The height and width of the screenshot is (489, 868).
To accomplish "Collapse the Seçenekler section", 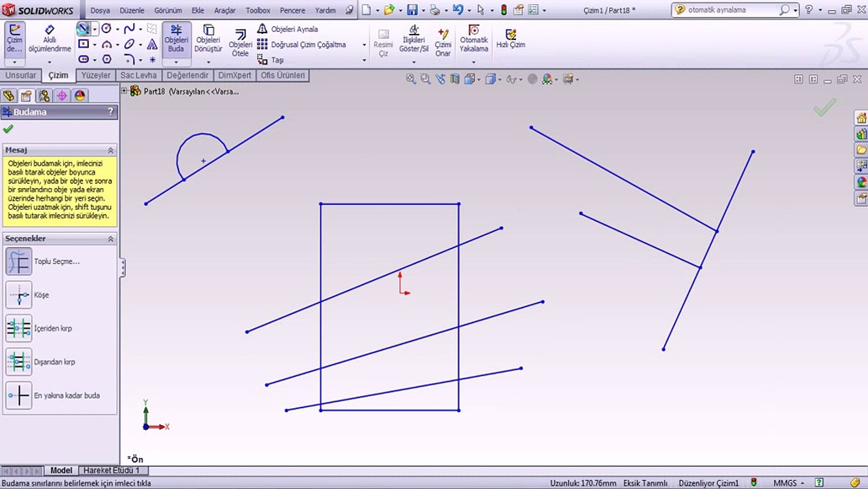I will click(111, 239).
